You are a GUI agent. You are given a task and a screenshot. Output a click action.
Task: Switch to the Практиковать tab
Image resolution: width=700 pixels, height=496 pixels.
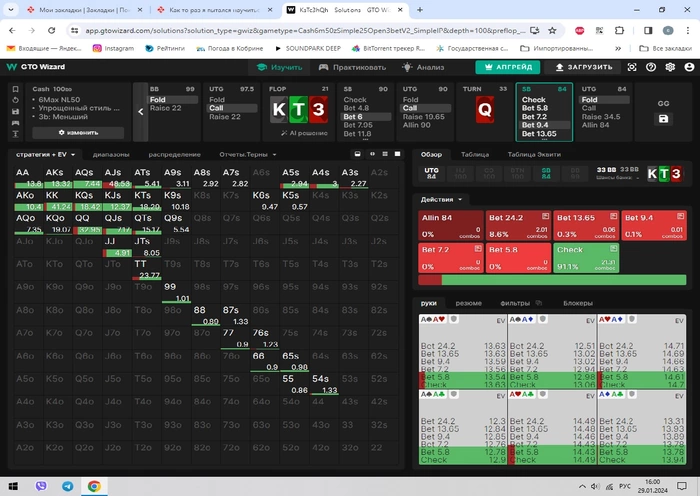pyautogui.click(x=352, y=67)
